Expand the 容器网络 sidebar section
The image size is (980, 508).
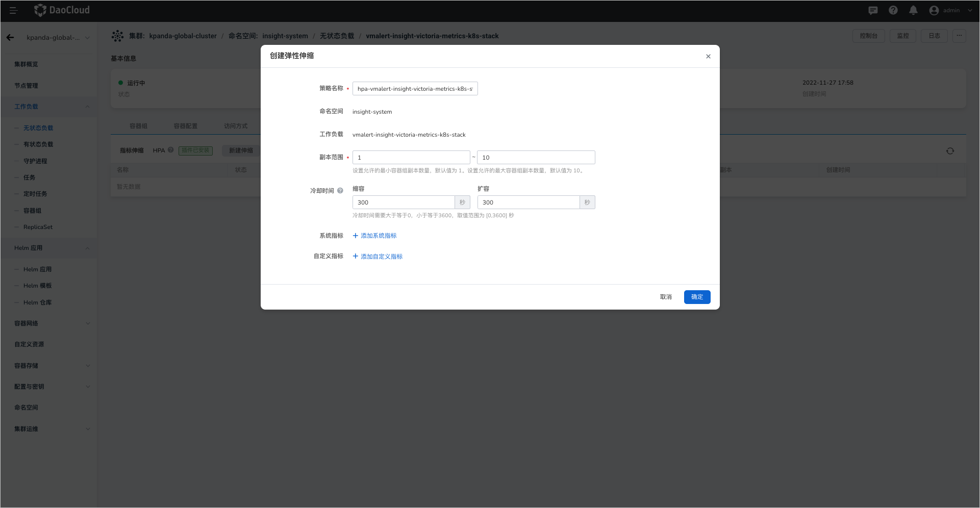point(88,323)
